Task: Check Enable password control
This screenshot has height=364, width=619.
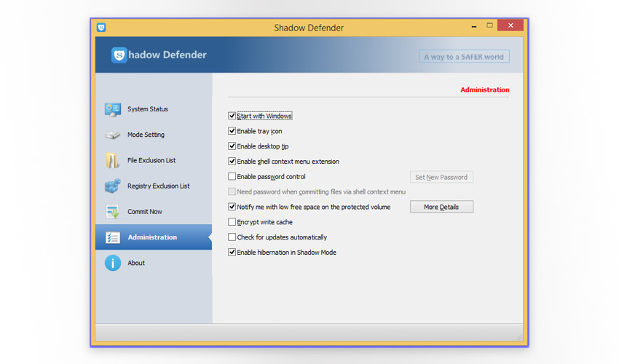Action: pos(232,176)
